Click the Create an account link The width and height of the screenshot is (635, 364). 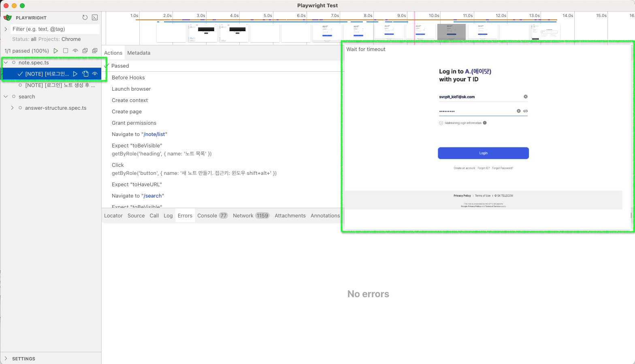tap(464, 168)
